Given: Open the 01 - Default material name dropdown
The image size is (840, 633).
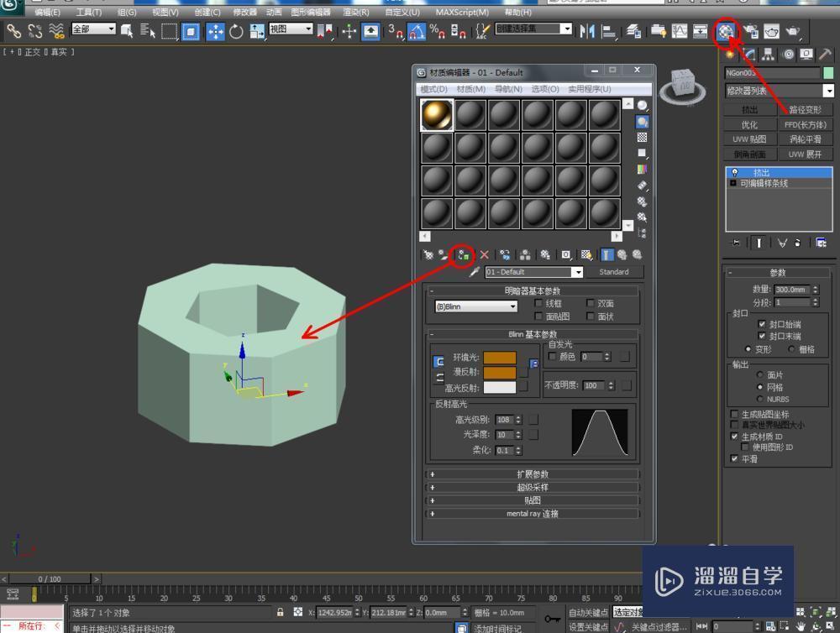Looking at the screenshot, I should point(578,271).
